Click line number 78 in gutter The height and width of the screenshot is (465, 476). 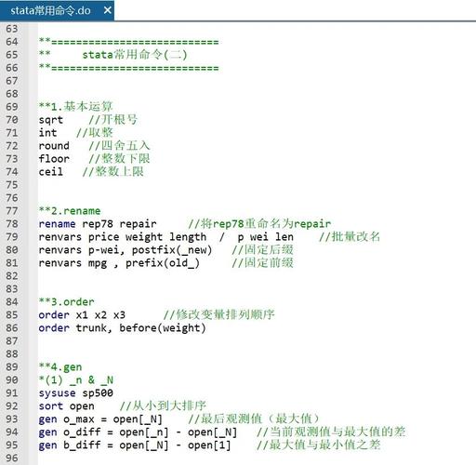click(x=12, y=224)
